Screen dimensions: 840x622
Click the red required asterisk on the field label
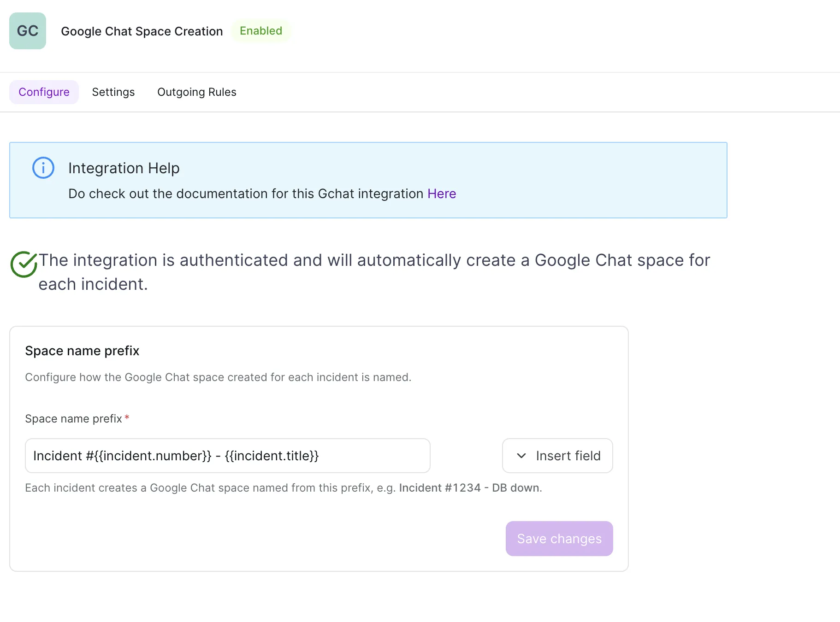(127, 417)
